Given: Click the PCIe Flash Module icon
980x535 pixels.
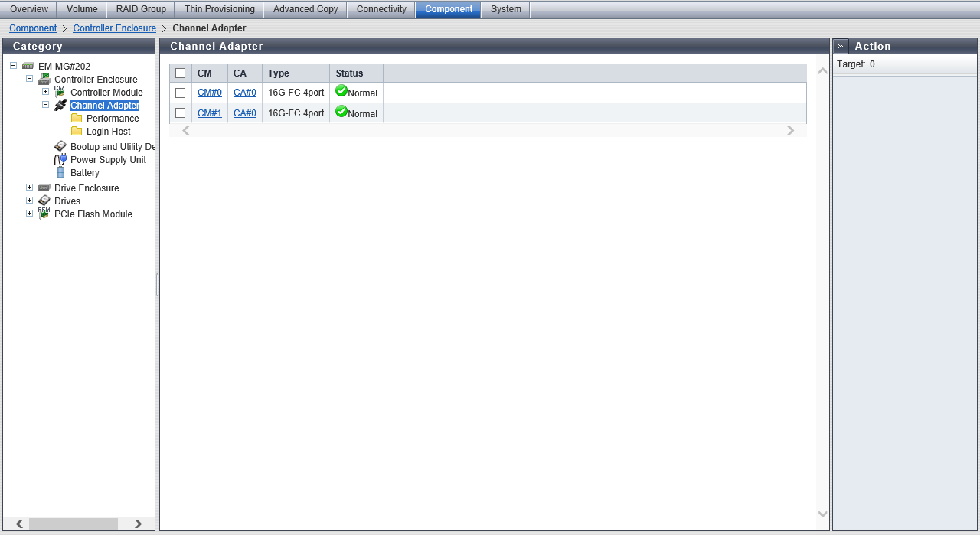Looking at the screenshot, I should [x=44, y=214].
